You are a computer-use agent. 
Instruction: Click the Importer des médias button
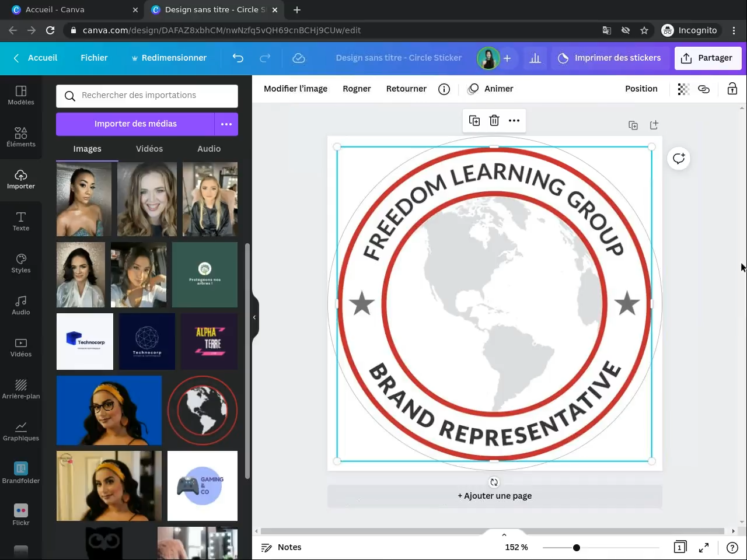(x=135, y=124)
